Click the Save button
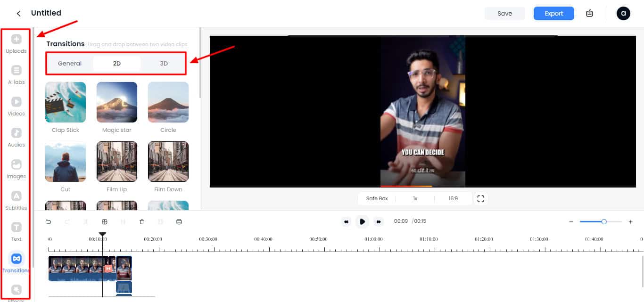The width and height of the screenshot is (644, 302). (504, 13)
